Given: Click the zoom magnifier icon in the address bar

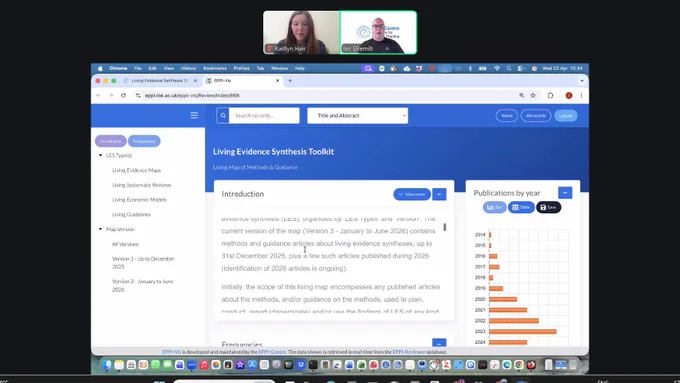Looking at the screenshot, I should [x=522, y=95].
